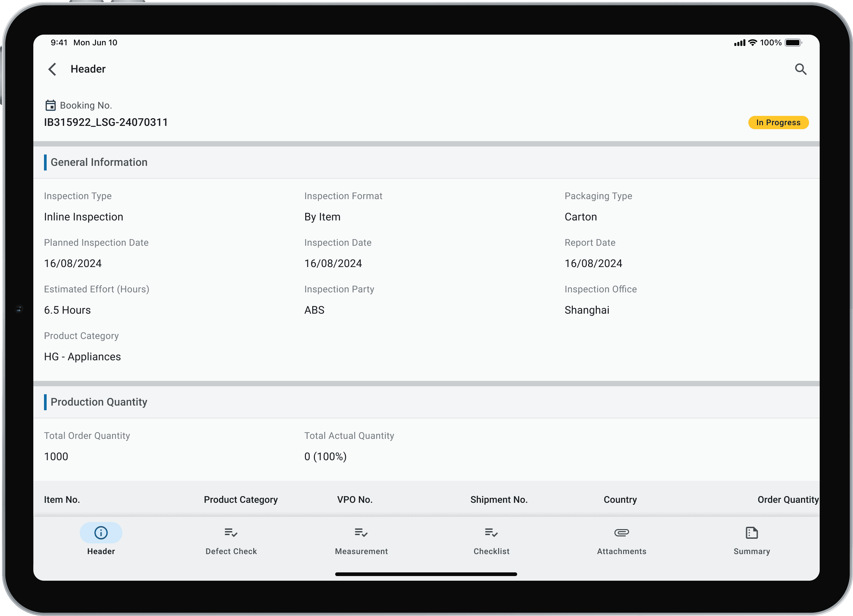This screenshot has width=853, height=616.
Task: Tap the Booking No. calendar icon
Action: point(50,105)
